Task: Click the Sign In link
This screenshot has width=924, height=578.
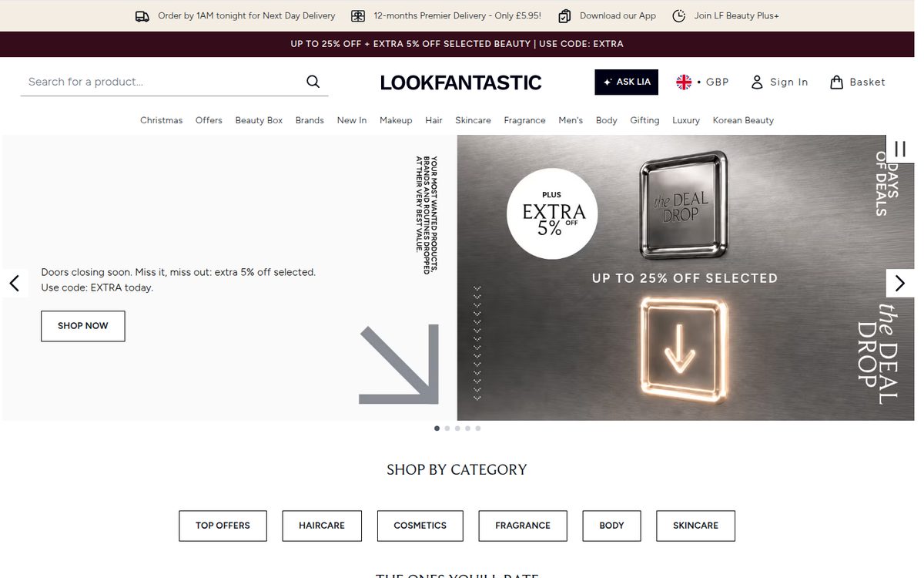Action: tap(779, 82)
